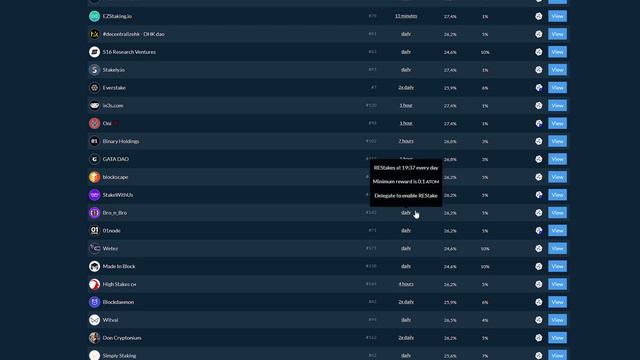Select the Simply Staking validator name
Image resolution: width=640 pixels, height=360 pixels.
119,356
